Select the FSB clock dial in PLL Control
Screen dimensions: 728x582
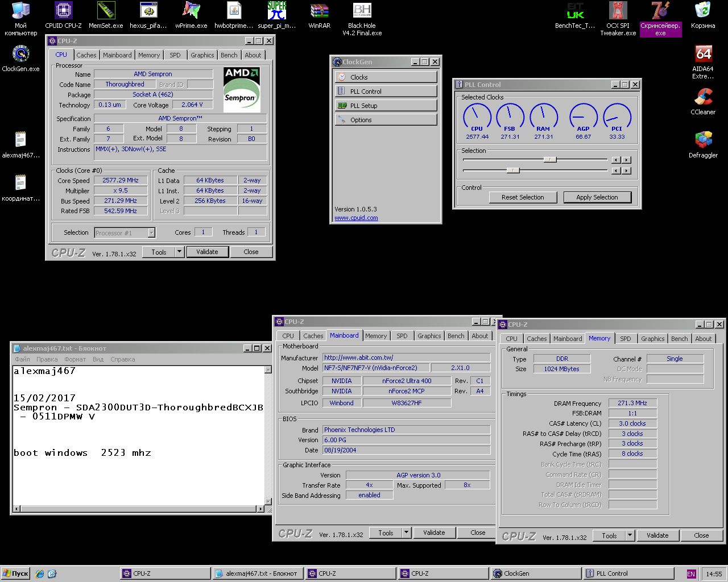point(510,121)
